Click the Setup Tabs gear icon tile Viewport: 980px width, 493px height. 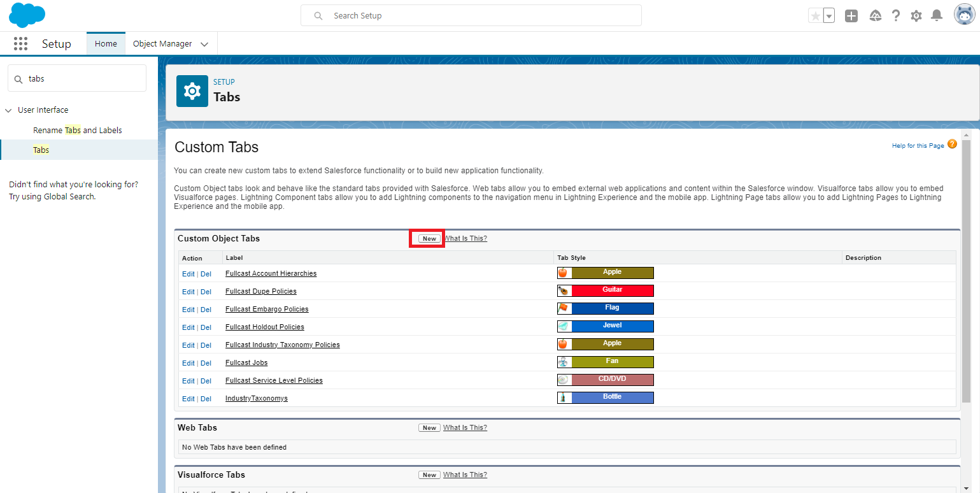pyautogui.click(x=192, y=91)
